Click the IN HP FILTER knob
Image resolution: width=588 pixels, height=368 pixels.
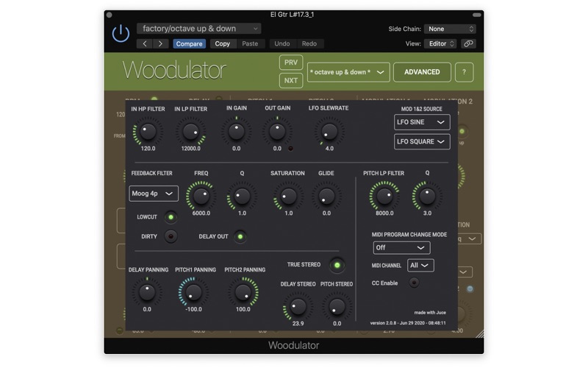point(148,132)
